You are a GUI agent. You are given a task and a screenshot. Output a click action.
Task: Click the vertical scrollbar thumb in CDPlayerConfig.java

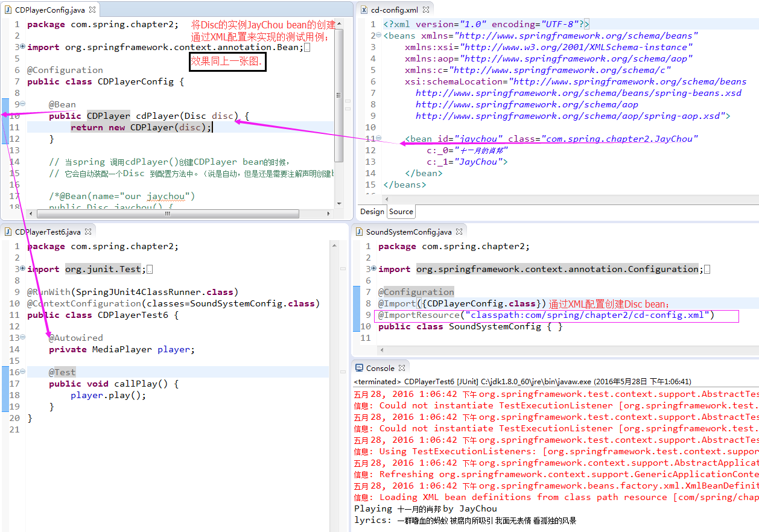[x=338, y=96]
